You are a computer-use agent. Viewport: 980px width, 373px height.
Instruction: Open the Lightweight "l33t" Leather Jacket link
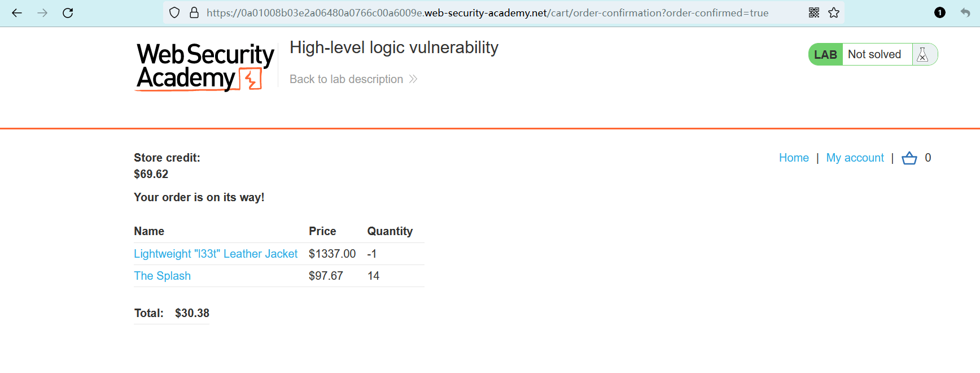tap(216, 254)
